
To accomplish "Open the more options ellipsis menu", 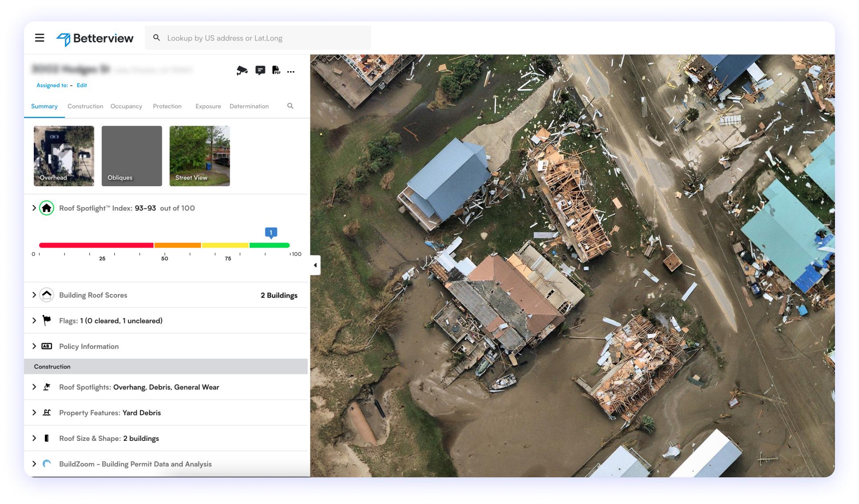I will (x=291, y=71).
